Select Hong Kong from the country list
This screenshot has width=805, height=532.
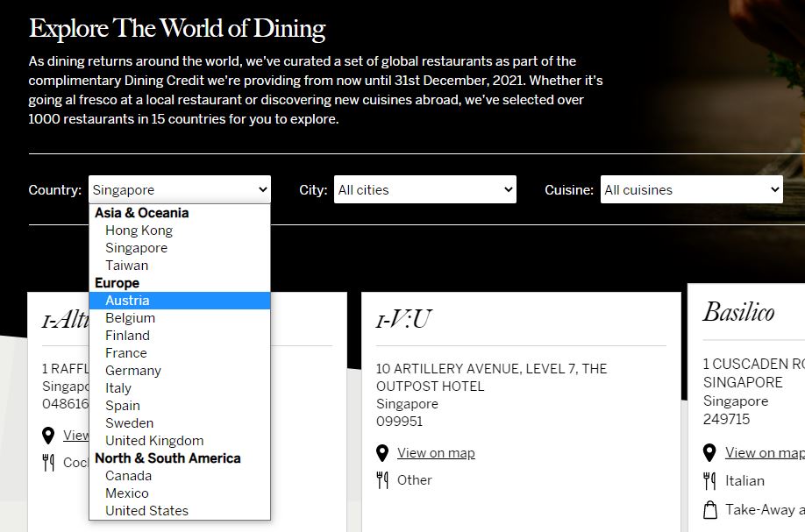(x=180, y=231)
